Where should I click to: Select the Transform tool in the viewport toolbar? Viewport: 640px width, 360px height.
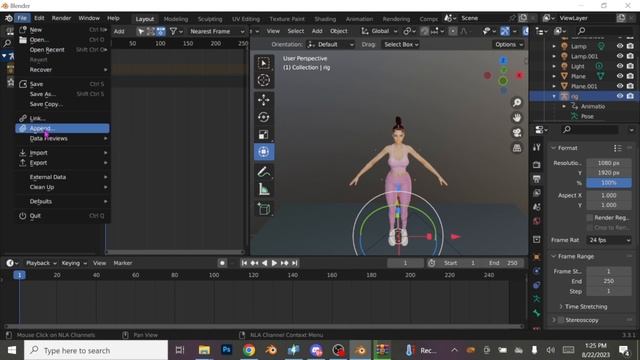(x=264, y=152)
